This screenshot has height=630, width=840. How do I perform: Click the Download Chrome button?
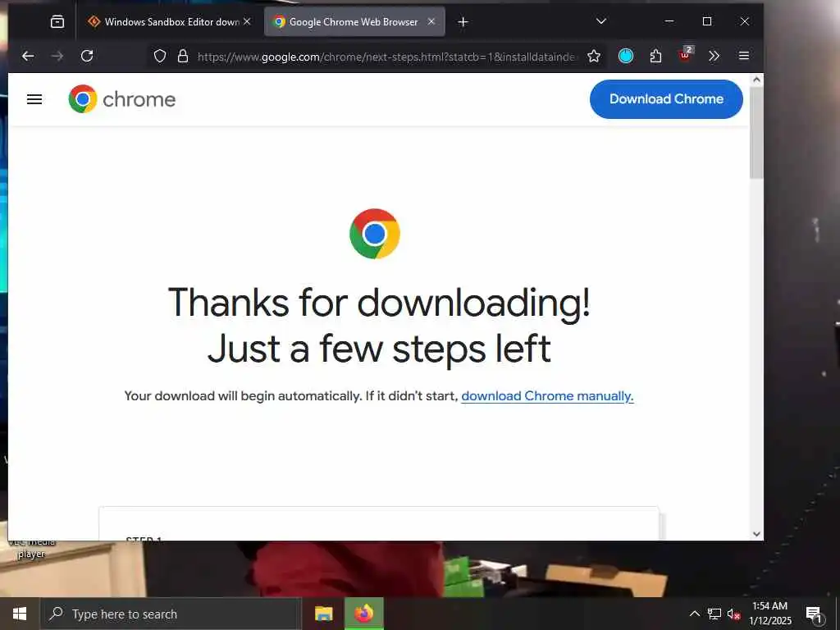(666, 99)
